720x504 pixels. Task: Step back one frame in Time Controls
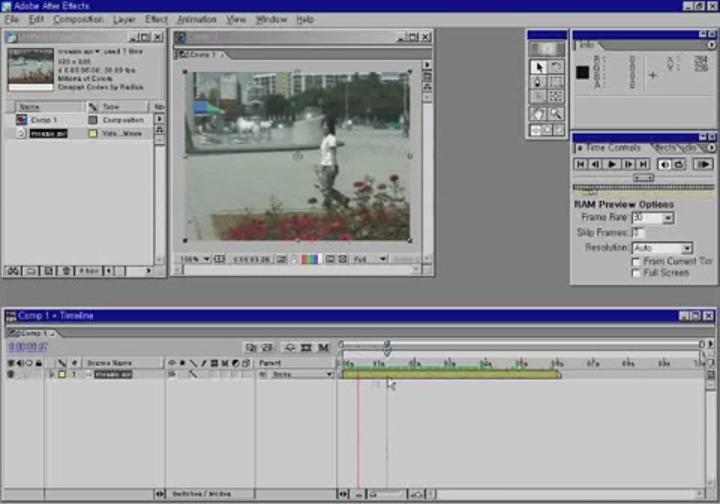[596, 164]
